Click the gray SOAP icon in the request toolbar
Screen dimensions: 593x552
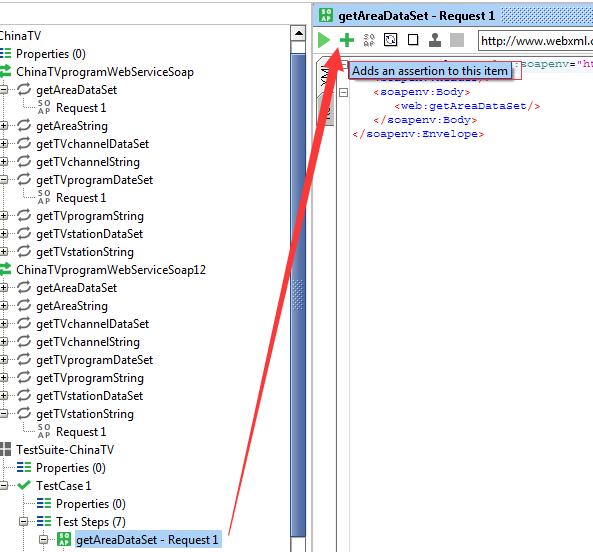[x=369, y=40]
